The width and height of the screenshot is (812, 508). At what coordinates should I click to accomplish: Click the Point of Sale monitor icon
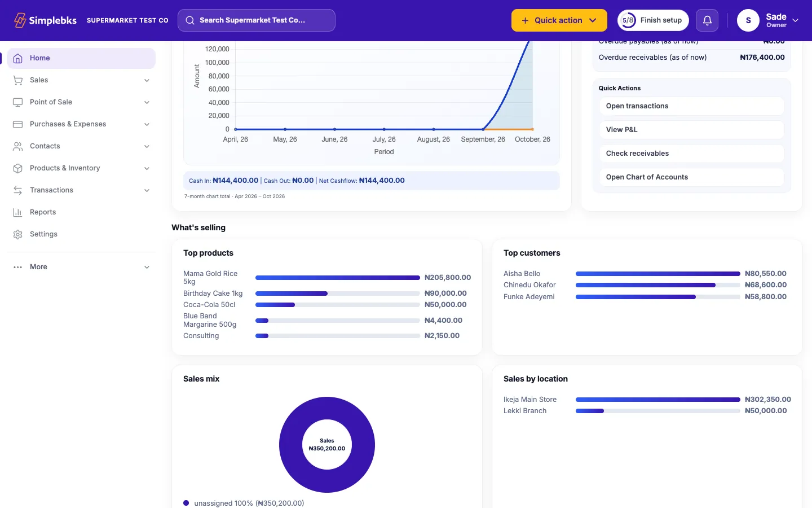tap(18, 102)
